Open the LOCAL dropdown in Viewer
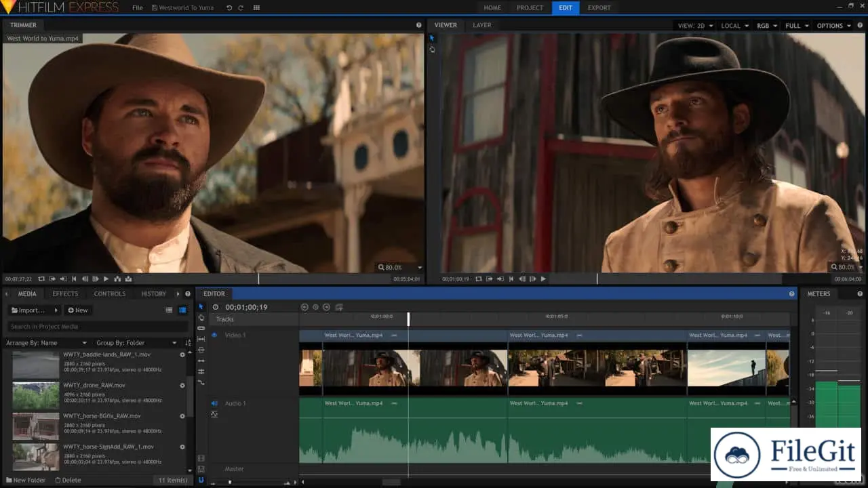Image resolution: width=868 pixels, height=488 pixels. 735,26
